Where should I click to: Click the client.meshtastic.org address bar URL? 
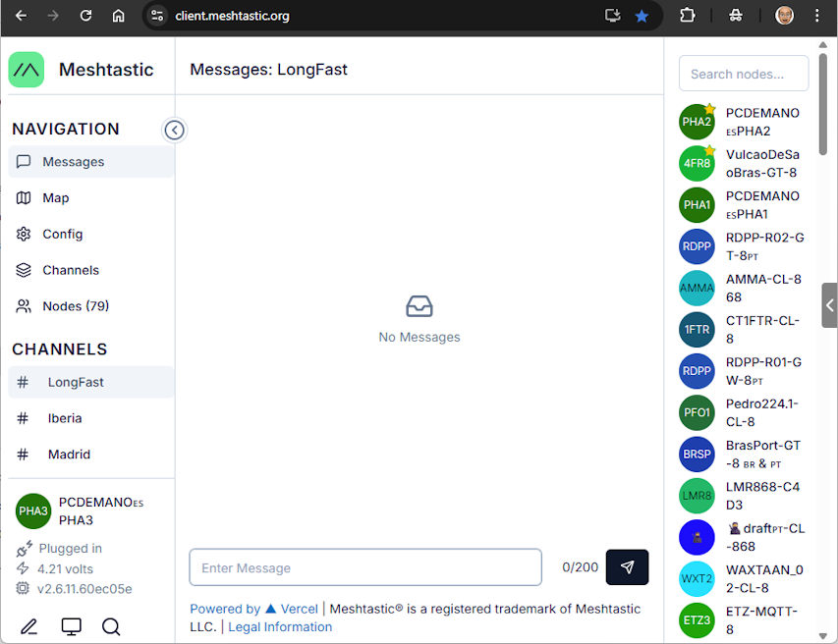pos(232,16)
